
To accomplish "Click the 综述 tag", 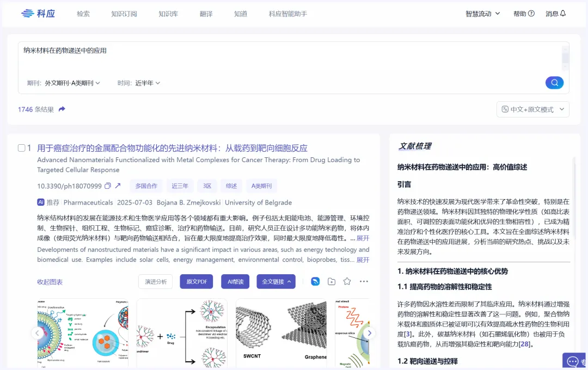I will (x=231, y=186).
